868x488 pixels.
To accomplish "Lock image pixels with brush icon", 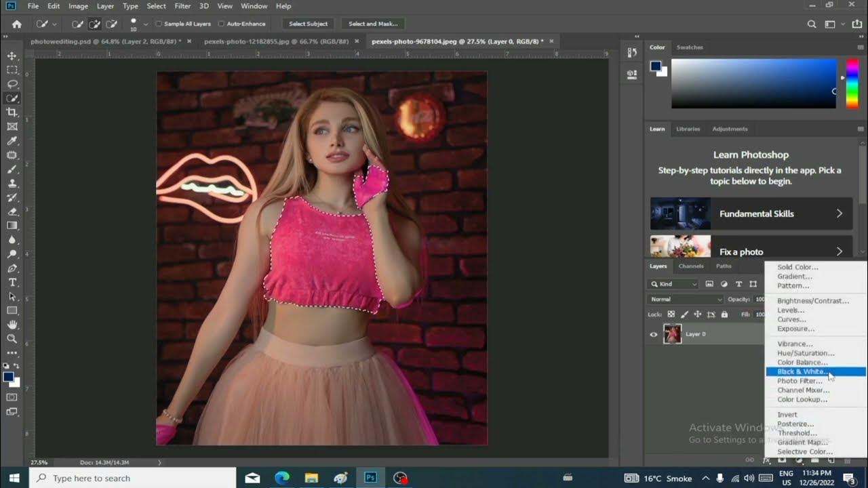I will coord(684,314).
